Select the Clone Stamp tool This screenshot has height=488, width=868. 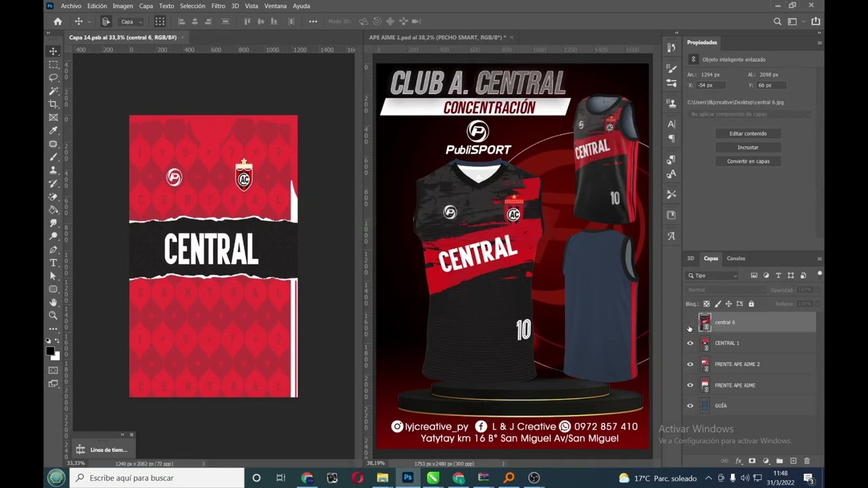point(53,170)
